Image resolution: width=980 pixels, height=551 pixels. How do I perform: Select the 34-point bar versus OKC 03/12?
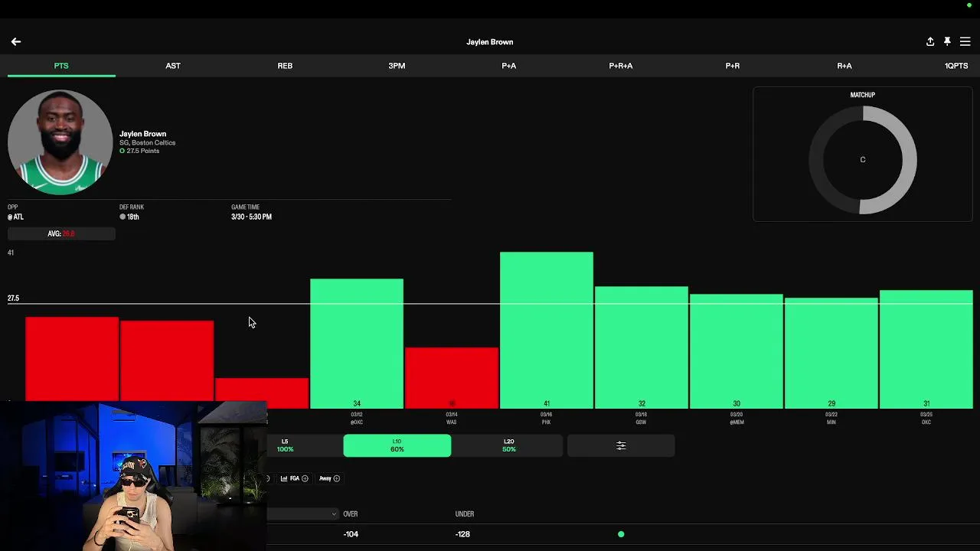[357, 344]
